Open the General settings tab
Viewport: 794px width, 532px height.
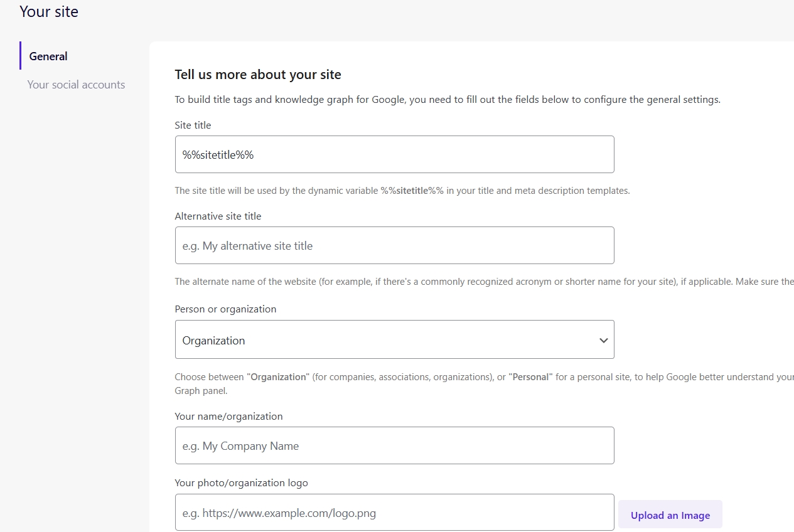48,56
